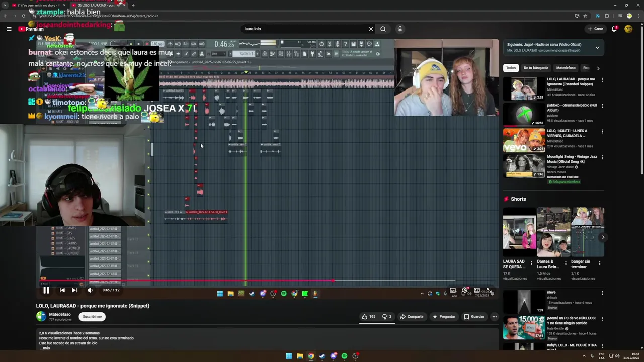
Task: Open the pabloxo Full Album thumbnail
Action: (x=524, y=114)
